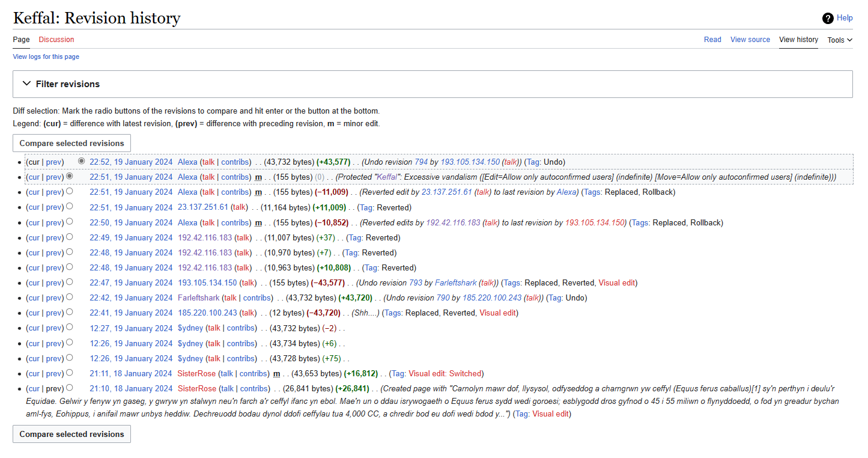Click the Help question mark icon
Image resolution: width=868 pixels, height=458 pixels.
pyautogui.click(x=828, y=18)
